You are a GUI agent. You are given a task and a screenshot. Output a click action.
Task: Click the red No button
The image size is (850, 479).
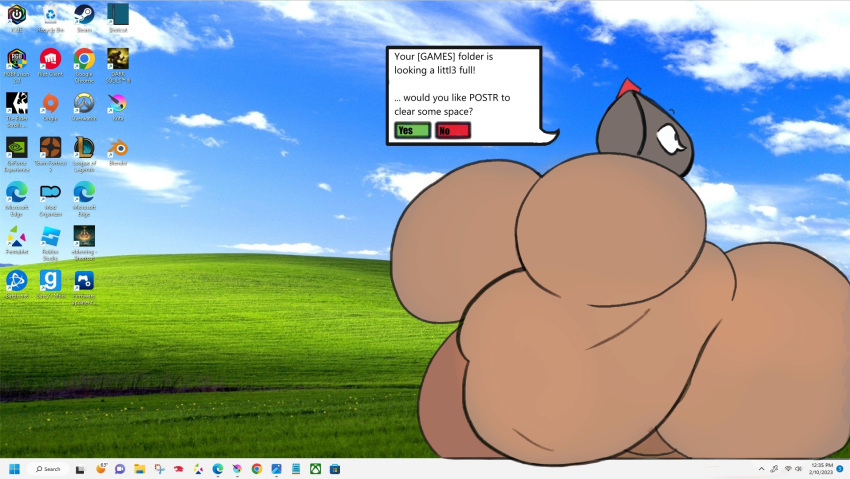tap(452, 131)
